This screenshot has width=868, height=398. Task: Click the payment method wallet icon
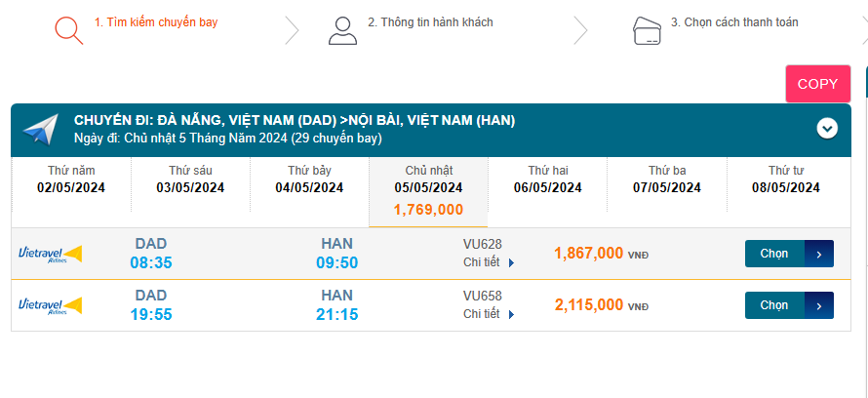pos(646,29)
